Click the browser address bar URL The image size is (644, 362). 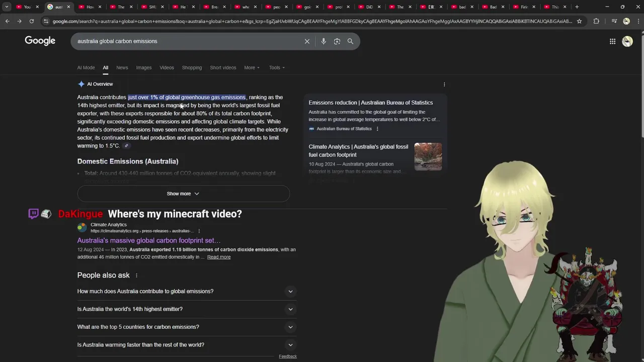312,21
